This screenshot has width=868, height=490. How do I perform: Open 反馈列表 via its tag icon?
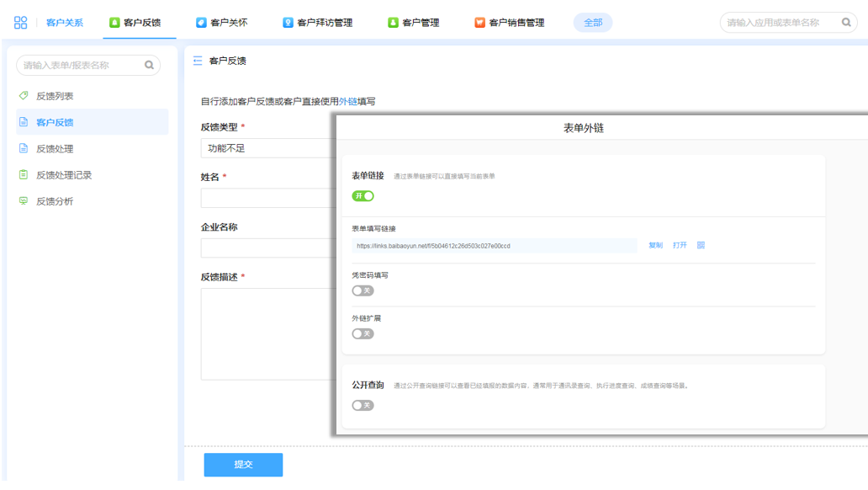(24, 96)
